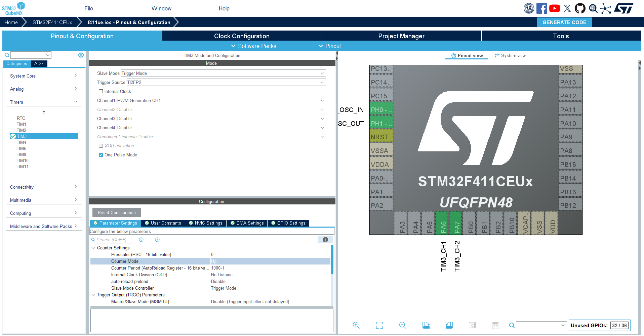Open the Window menu

point(161,8)
